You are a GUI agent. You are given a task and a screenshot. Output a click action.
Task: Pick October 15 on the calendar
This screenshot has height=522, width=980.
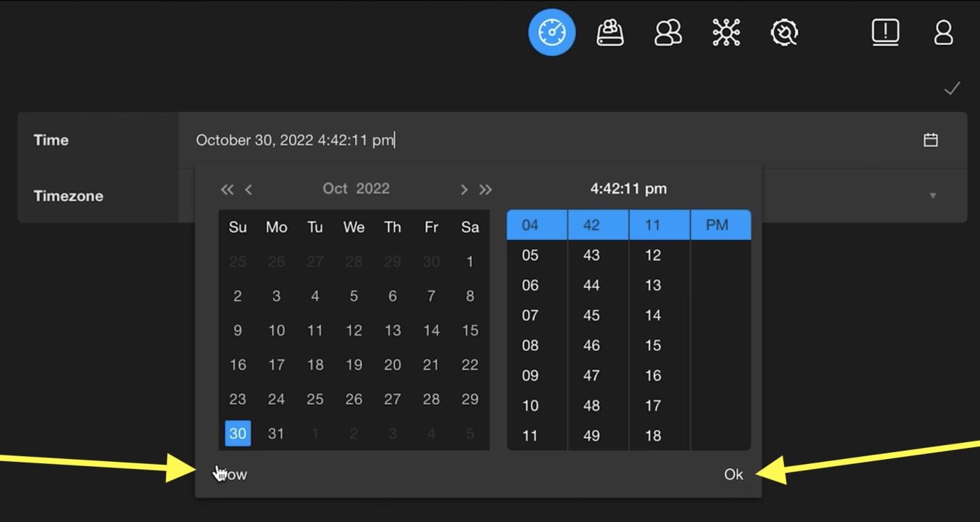[x=470, y=330]
